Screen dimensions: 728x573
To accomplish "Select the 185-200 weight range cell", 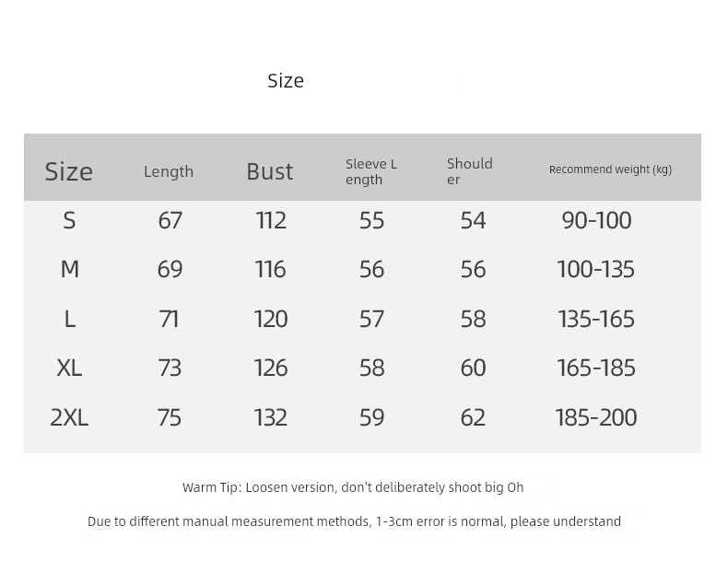I will (x=596, y=417).
